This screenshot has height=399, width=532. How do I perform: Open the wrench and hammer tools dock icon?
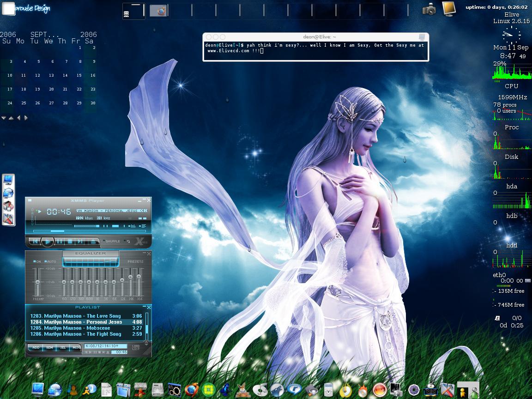point(448,390)
